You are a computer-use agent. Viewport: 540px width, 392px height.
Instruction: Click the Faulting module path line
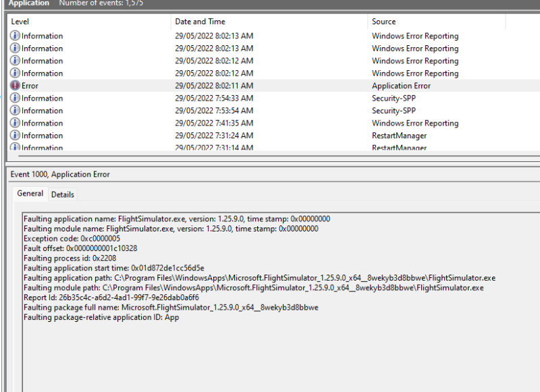(254, 287)
